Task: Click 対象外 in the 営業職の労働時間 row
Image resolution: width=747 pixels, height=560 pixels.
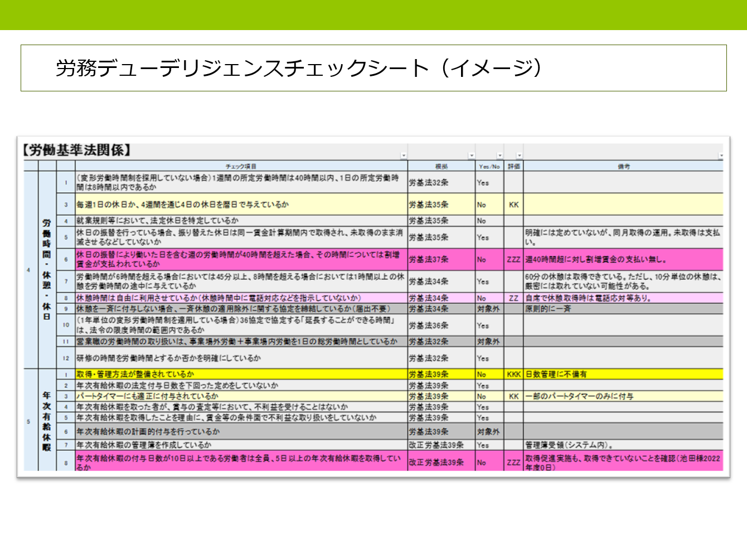Action: point(489,342)
